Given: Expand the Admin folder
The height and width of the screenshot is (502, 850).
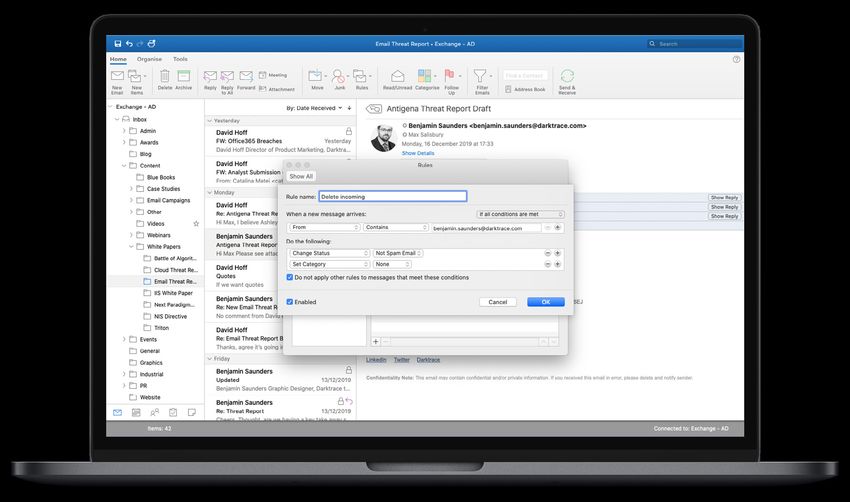Looking at the screenshot, I should (x=124, y=131).
